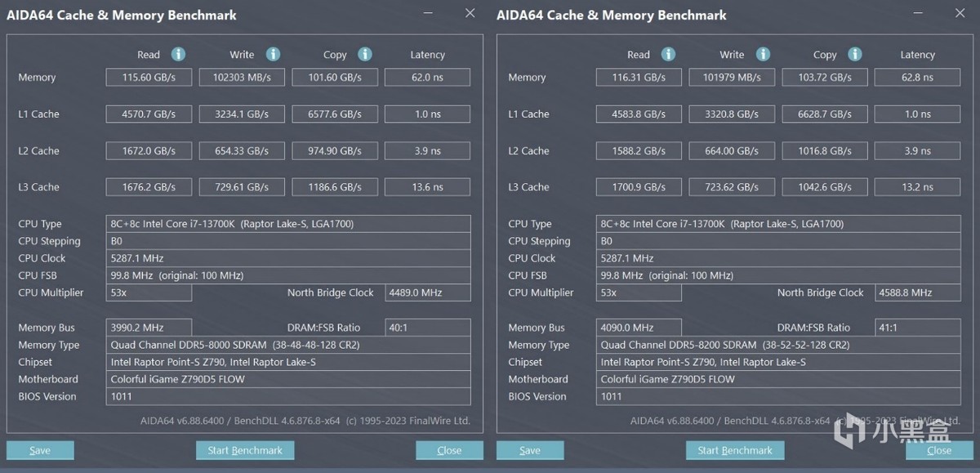Image resolution: width=980 pixels, height=473 pixels.
Task: Click the 62.8 ns Memory Latency field
Action: coord(917,78)
